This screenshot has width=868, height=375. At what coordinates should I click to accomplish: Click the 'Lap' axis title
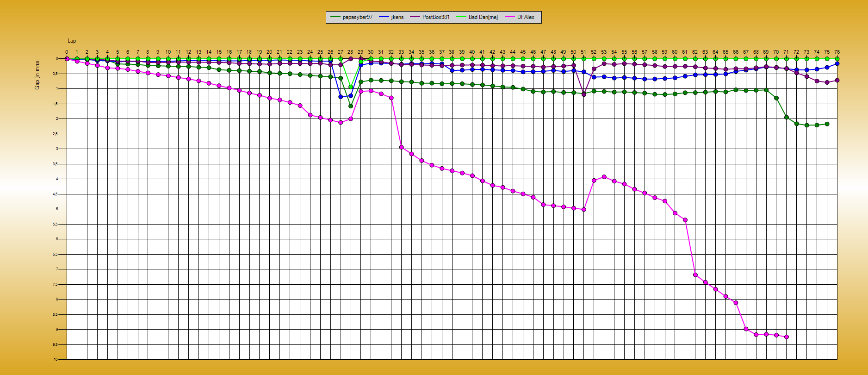coord(72,41)
